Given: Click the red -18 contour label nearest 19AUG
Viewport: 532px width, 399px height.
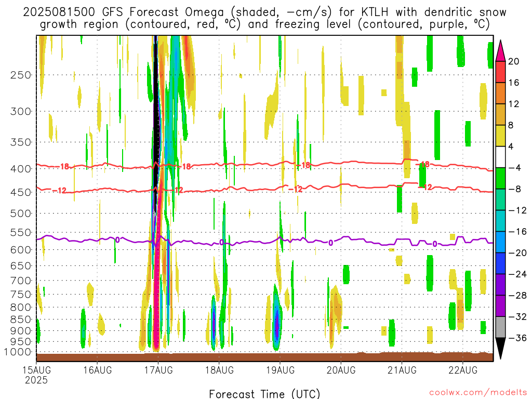Looking at the screenshot, I should (x=303, y=165).
